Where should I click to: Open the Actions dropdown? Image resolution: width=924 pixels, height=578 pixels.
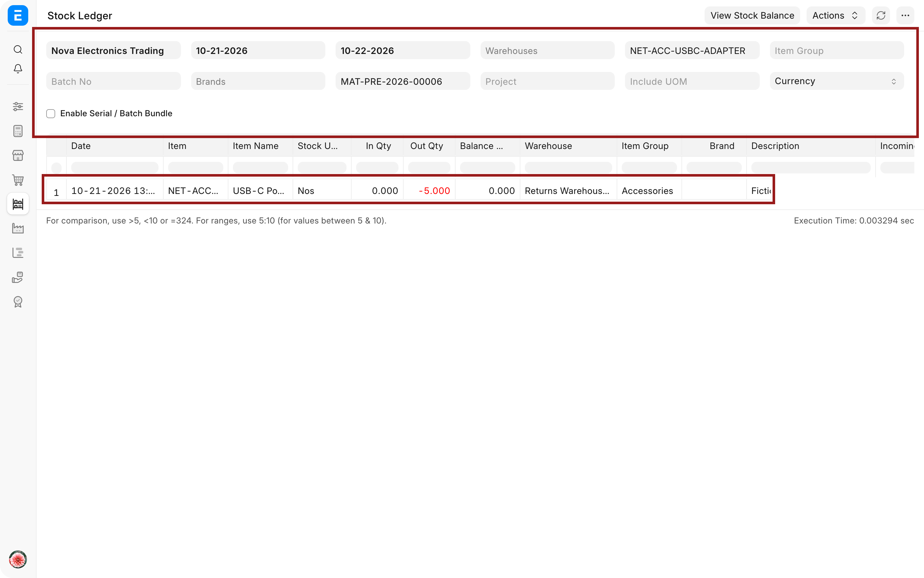pyautogui.click(x=835, y=16)
